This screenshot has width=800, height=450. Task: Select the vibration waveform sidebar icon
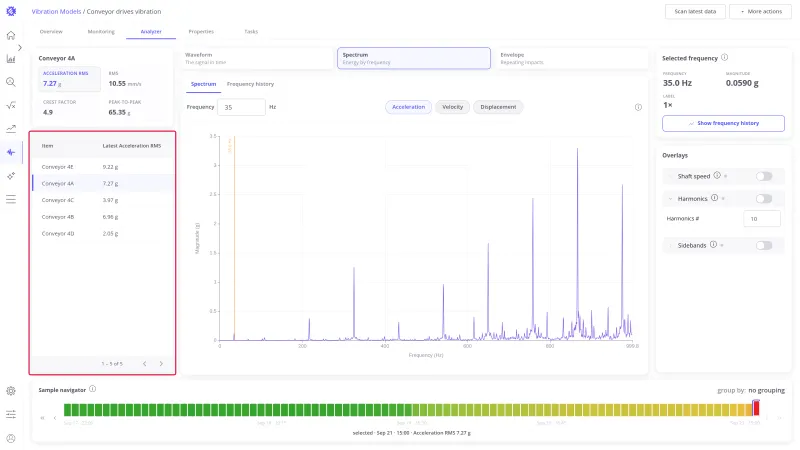click(x=11, y=152)
